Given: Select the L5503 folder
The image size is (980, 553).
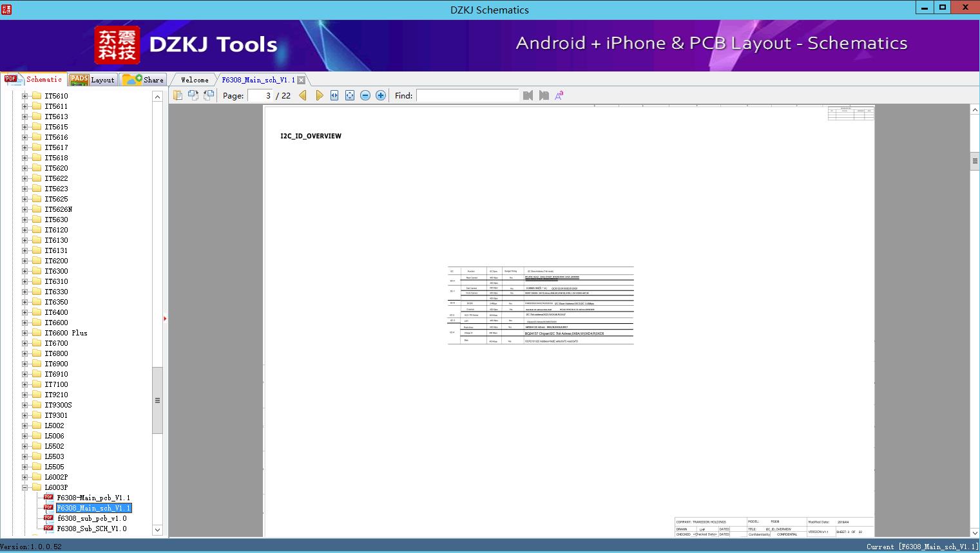Looking at the screenshot, I should (54, 456).
